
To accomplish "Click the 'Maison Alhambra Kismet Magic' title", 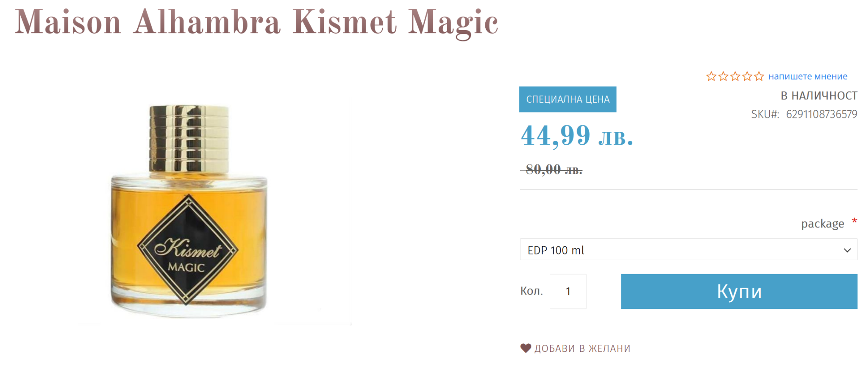I will (x=256, y=22).
